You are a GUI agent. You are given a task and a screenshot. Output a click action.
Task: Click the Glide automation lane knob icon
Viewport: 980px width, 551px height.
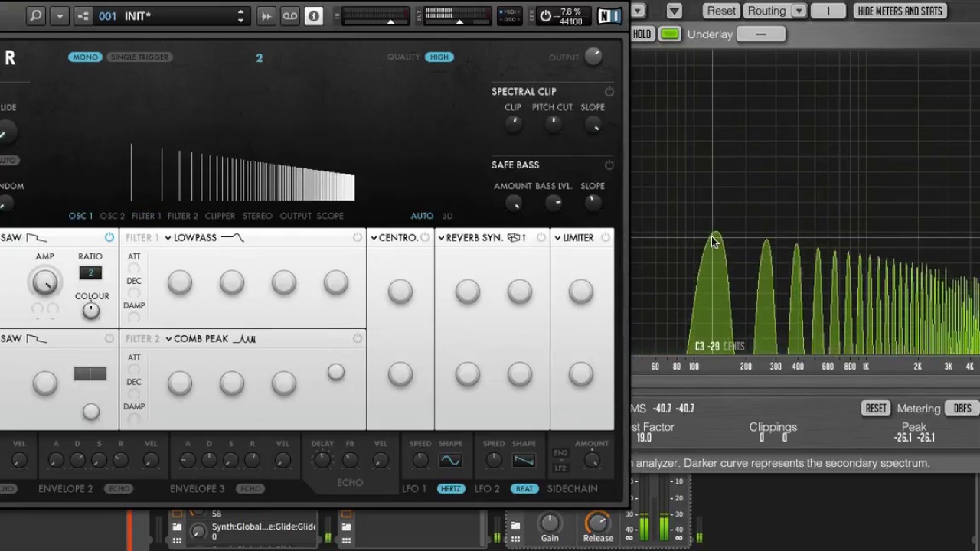coord(198,531)
